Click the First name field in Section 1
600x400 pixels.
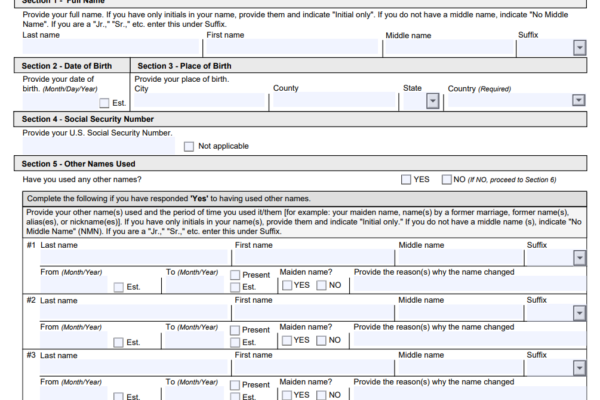[292, 48]
